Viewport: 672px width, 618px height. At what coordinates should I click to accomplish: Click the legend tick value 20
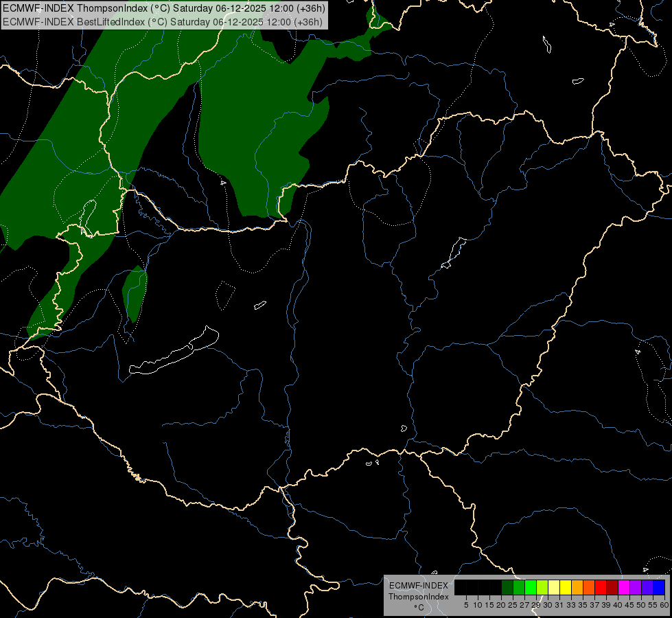(501, 605)
